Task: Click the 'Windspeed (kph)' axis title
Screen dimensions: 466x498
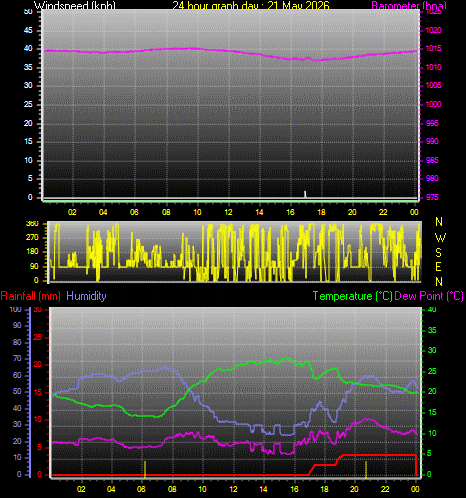Action: [x=75, y=5]
